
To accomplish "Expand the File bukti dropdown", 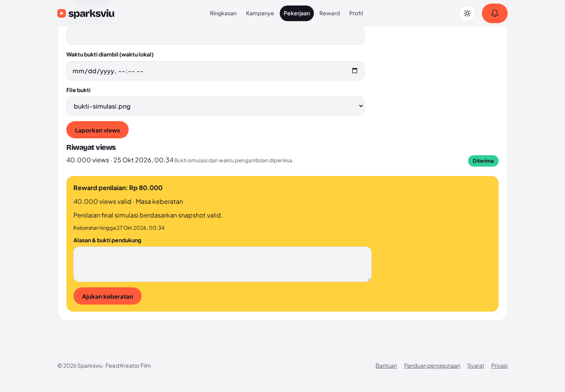I will (215, 106).
